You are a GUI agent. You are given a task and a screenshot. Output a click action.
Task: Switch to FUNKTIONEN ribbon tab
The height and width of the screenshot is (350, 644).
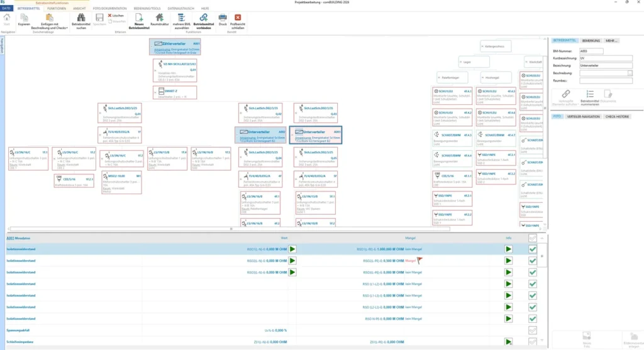57,8
